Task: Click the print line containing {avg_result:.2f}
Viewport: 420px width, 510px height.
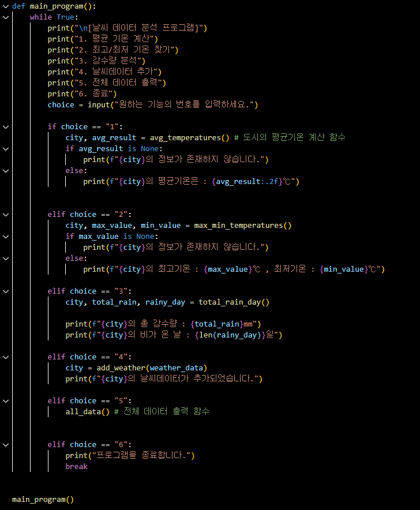Action: pos(191,182)
